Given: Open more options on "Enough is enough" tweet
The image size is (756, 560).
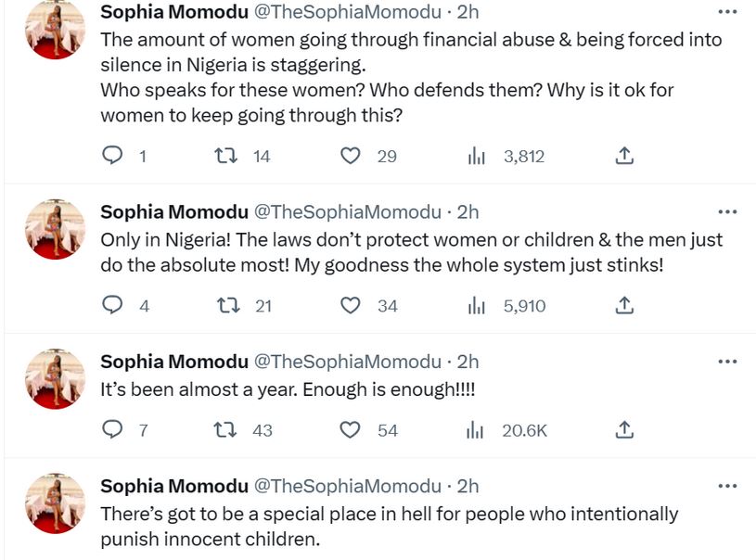Looking at the screenshot, I should point(728,362).
